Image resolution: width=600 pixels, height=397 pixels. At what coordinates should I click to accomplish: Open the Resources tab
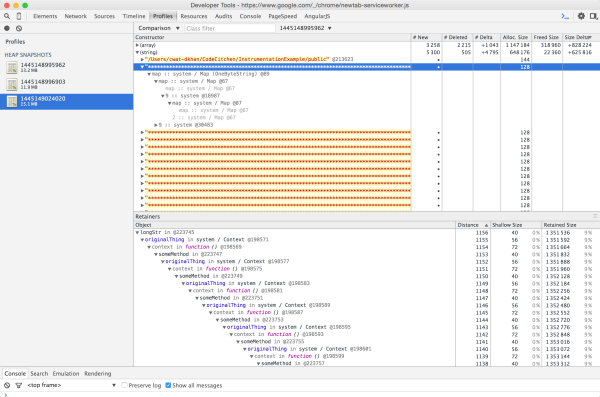click(x=194, y=16)
